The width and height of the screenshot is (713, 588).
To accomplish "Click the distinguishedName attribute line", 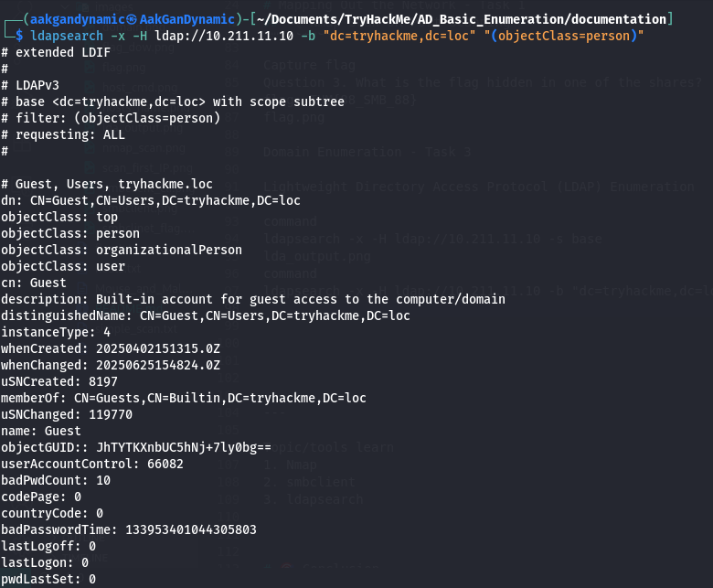I will click(x=206, y=315).
